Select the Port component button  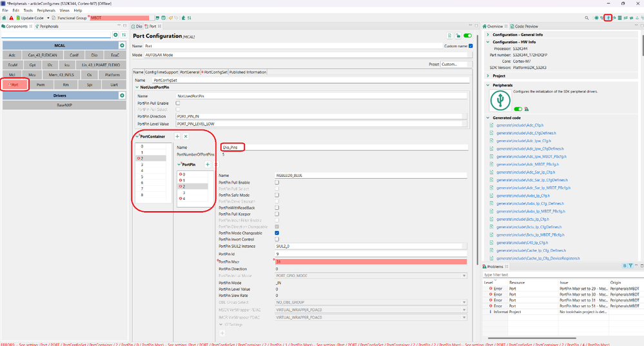(15, 85)
